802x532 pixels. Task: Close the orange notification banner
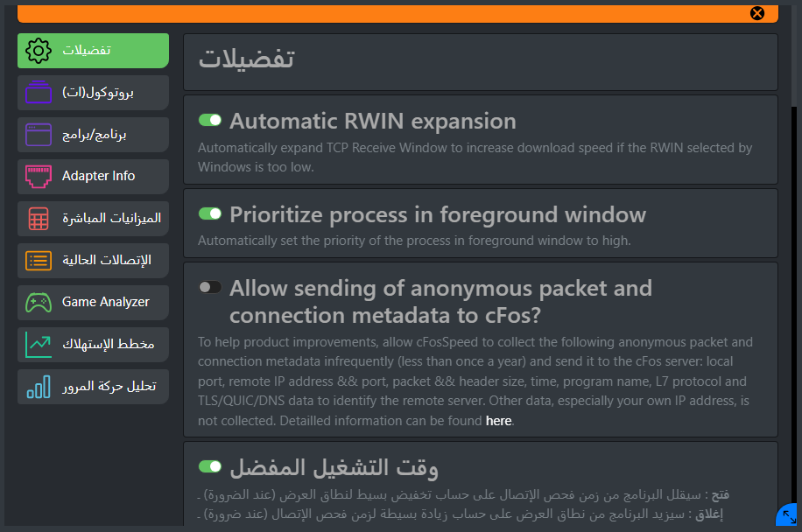point(757,13)
